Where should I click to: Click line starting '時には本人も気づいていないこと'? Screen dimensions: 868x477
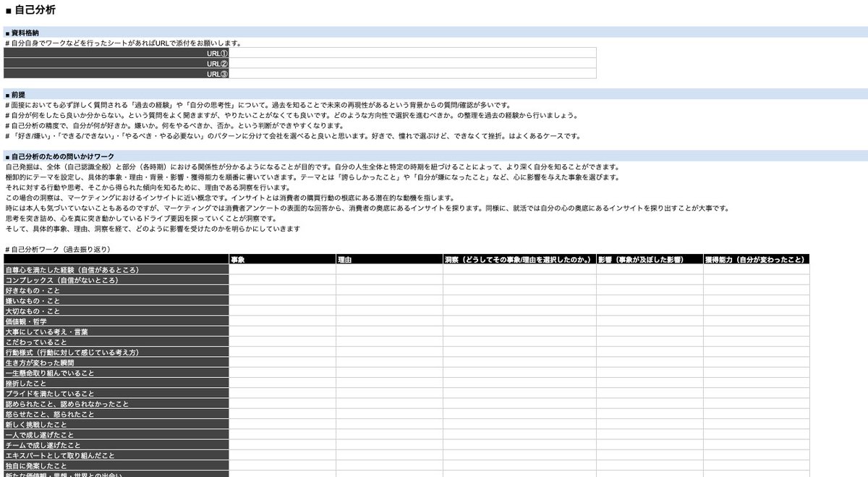pos(367,208)
